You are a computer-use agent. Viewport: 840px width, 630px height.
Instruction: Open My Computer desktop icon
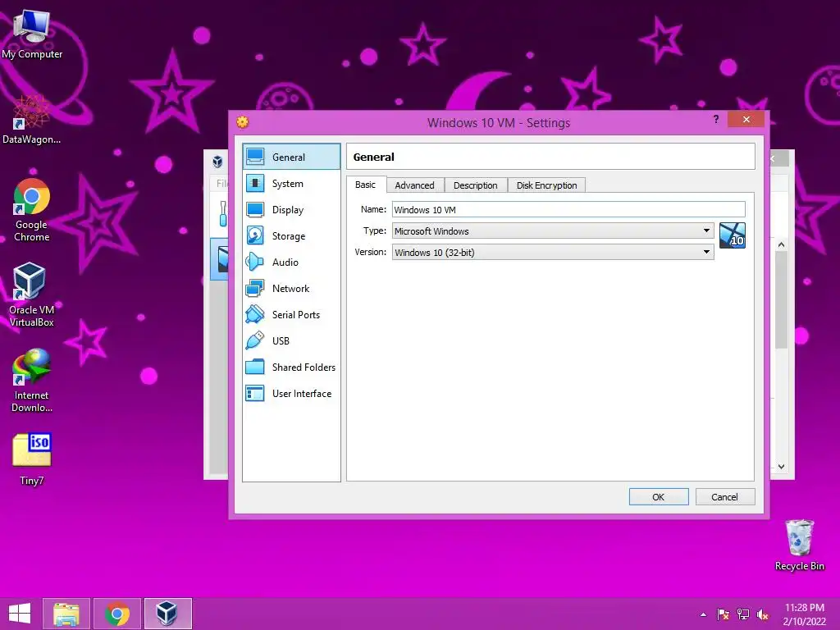point(32,33)
